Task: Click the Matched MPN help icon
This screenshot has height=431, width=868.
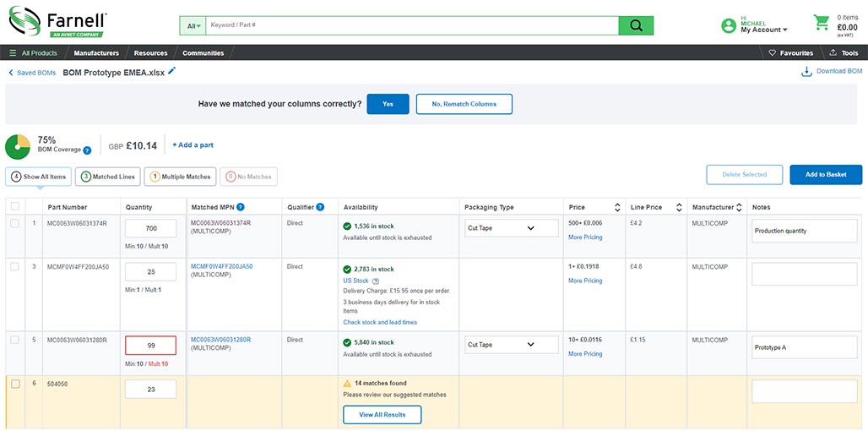Action: coord(241,207)
